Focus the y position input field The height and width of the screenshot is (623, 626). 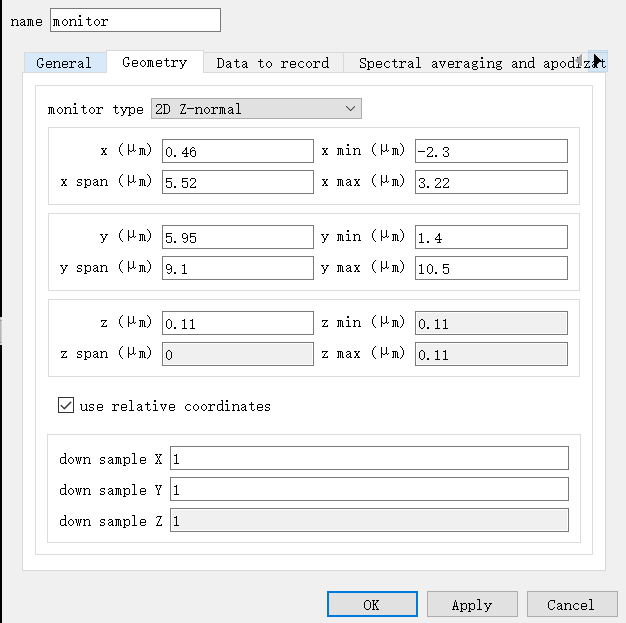click(238, 237)
